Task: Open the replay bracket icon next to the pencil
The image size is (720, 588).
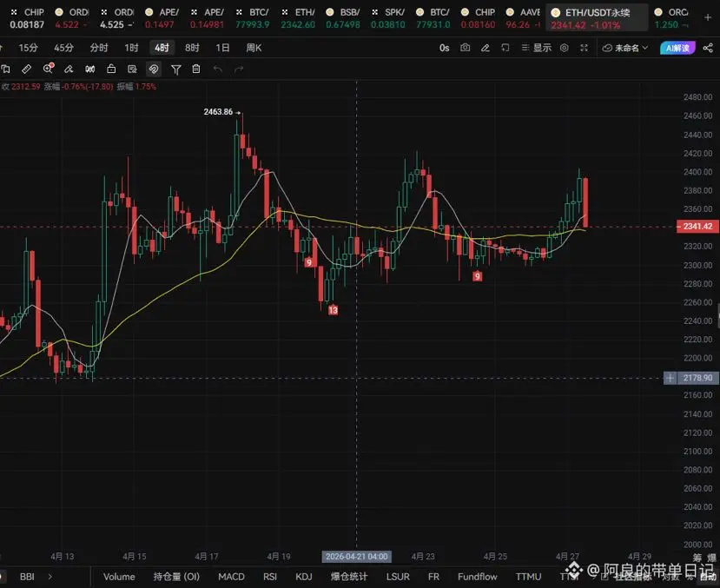Action: tap(505, 48)
